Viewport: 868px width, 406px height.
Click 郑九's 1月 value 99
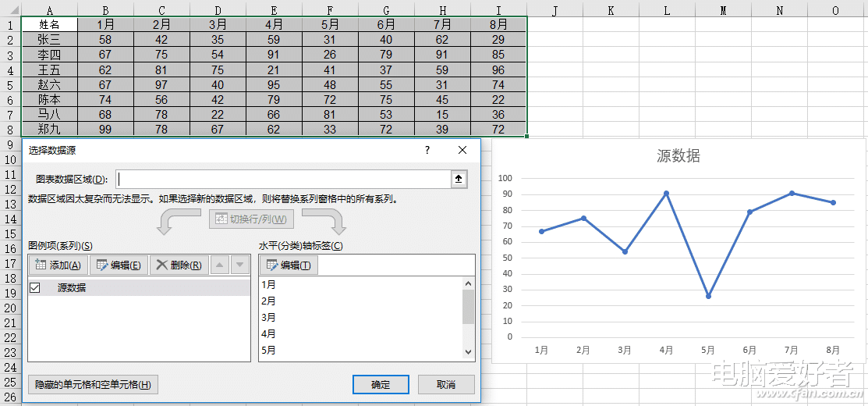(105, 129)
